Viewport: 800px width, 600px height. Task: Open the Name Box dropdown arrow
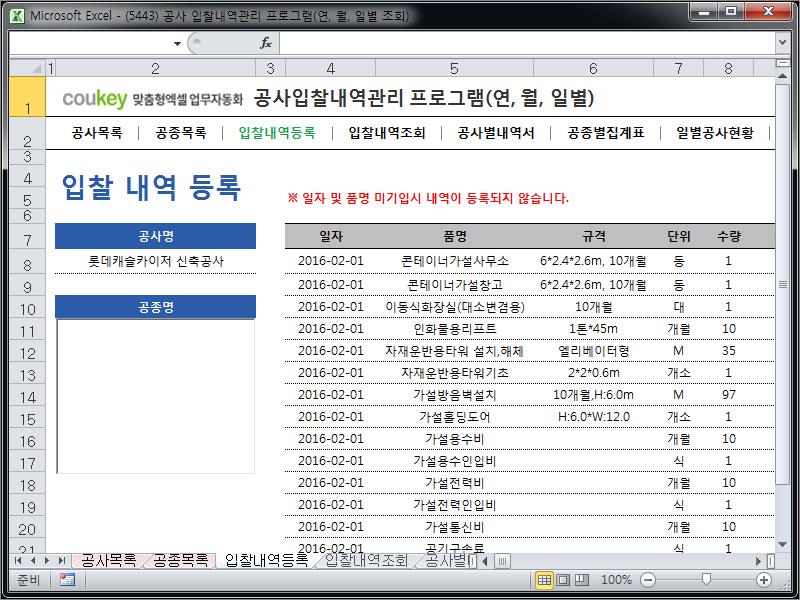(177, 43)
